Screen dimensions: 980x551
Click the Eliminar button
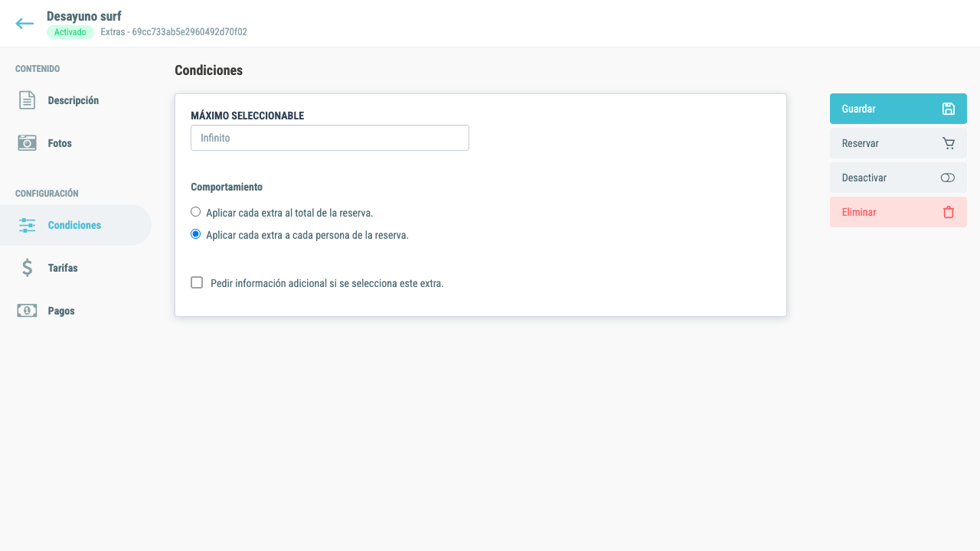tap(898, 212)
